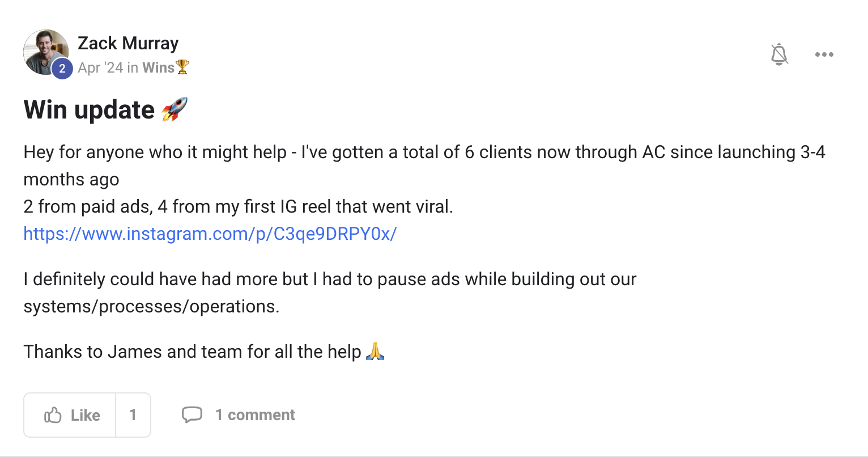This screenshot has height=457, width=868.
Task: Click the "Thanks to James and team" line
Action: 192,352
